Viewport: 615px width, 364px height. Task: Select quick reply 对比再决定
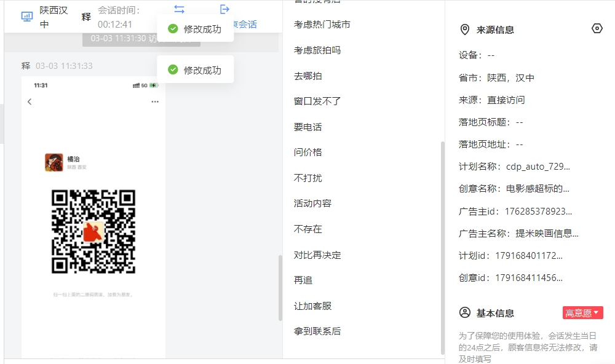pos(317,255)
